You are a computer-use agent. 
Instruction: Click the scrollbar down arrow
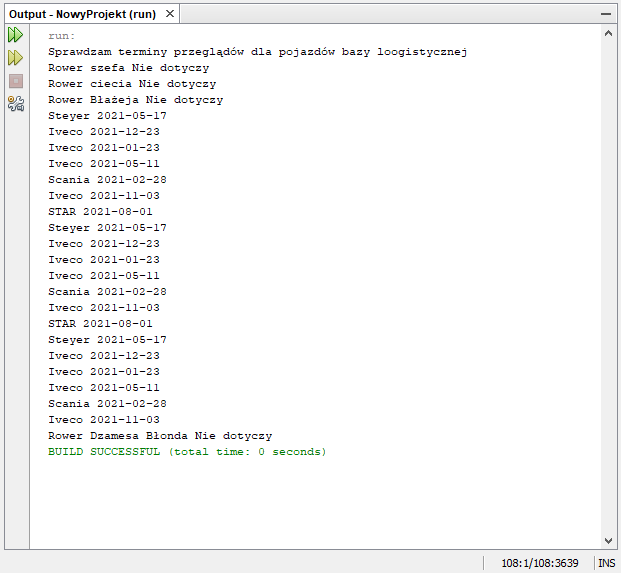point(608,540)
